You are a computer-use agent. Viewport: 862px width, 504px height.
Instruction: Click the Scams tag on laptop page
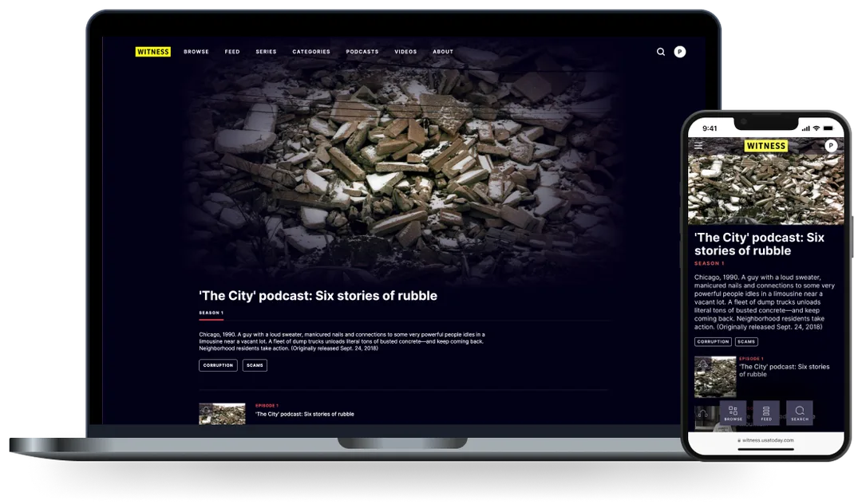[255, 365]
